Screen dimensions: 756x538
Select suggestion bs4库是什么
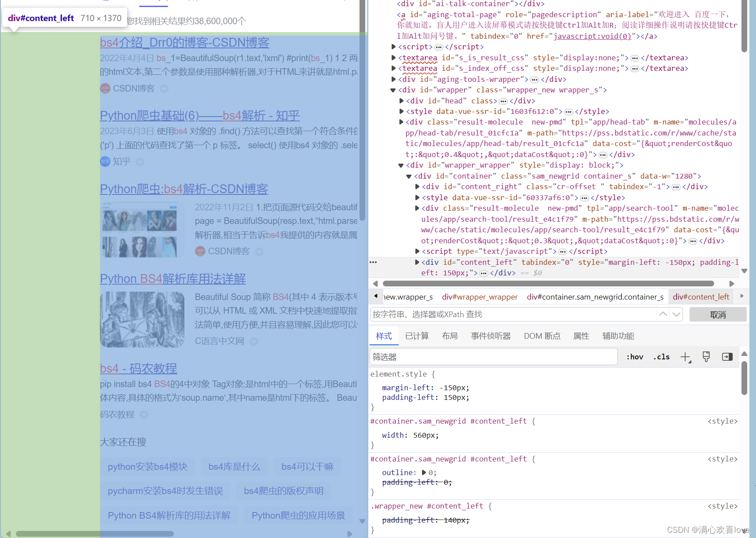click(234, 467)
